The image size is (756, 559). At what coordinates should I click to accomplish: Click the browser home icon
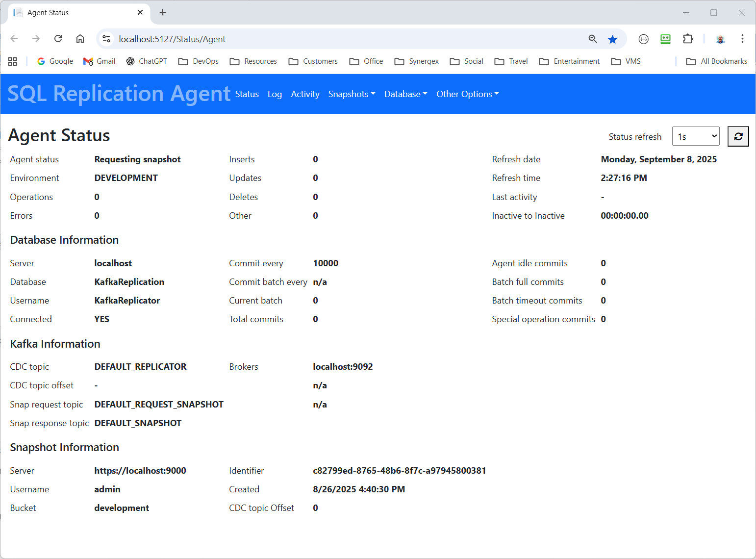tap(80, 39)
